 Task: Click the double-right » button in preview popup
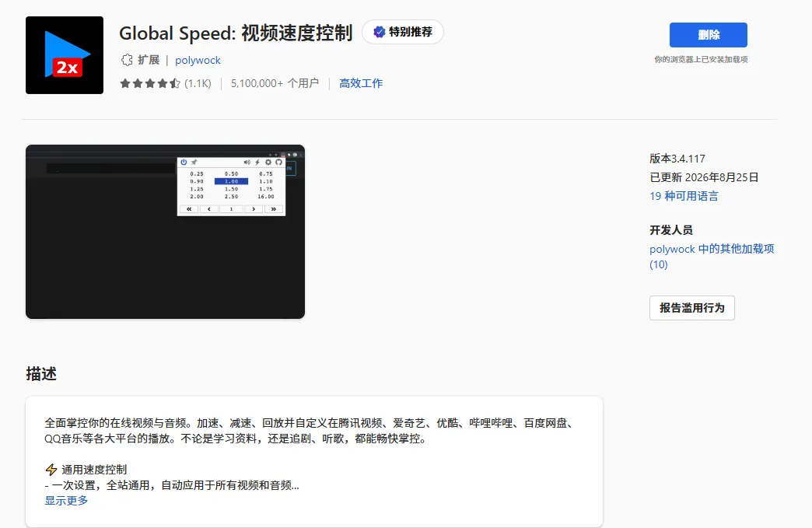(274, 209)
